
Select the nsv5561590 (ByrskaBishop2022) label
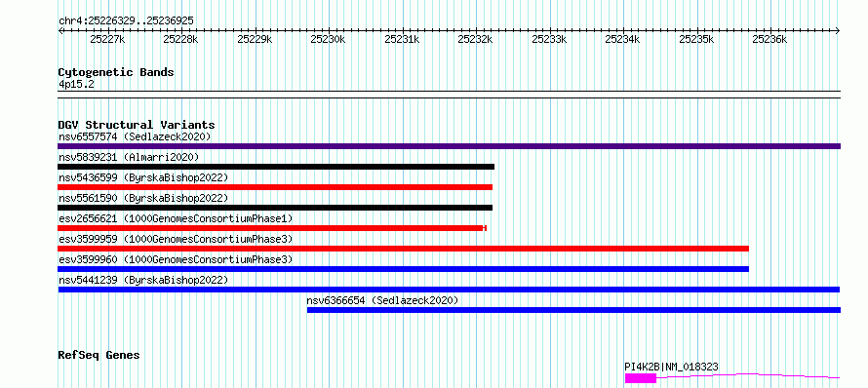[x=143, y=198]
